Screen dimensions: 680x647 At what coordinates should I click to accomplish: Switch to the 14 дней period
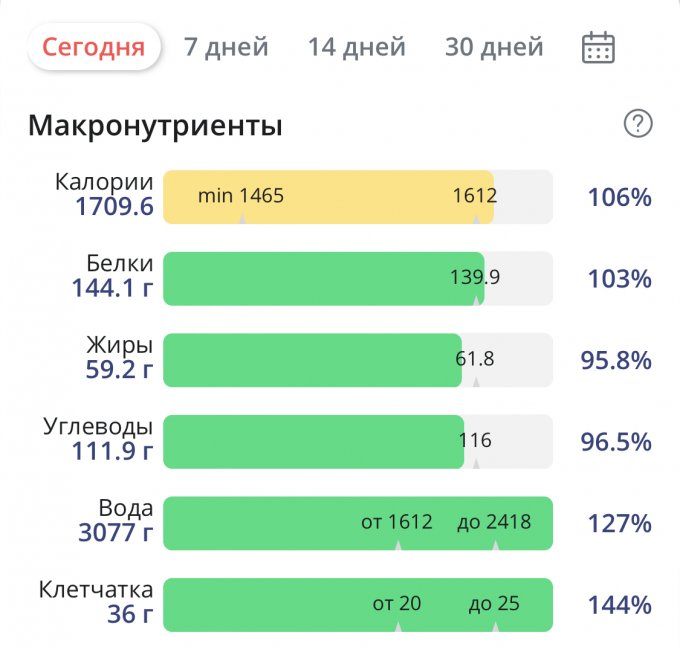click(356, 47)
